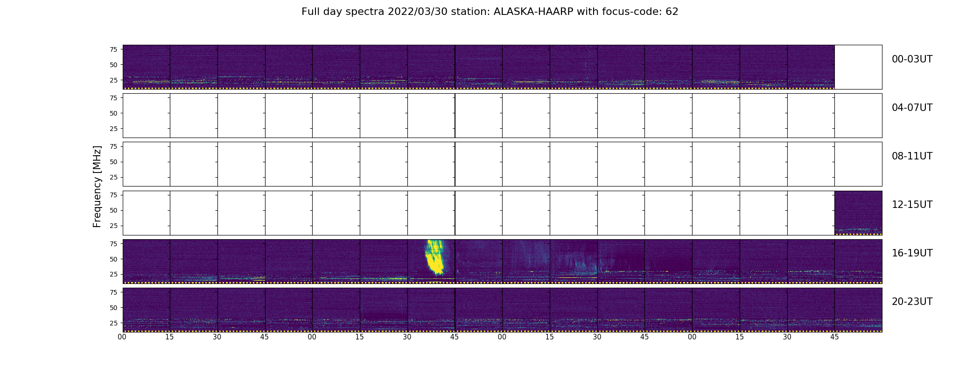Click the '50' tick of 16-19UT row
Image resolution: width=980 pixels, height=373 pixels.
pyautogui.click(x=113, y=259)
